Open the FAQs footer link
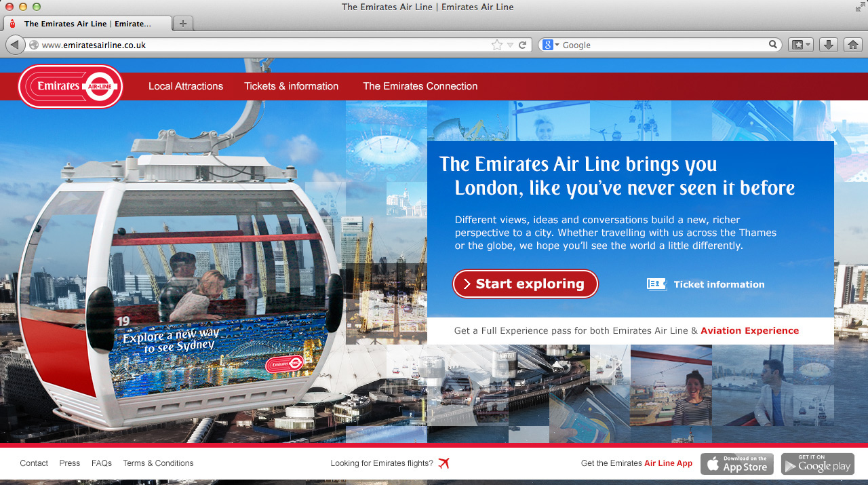Image resolution: width=868 pixels, height=485 pixels. click(x=102, y=463)
